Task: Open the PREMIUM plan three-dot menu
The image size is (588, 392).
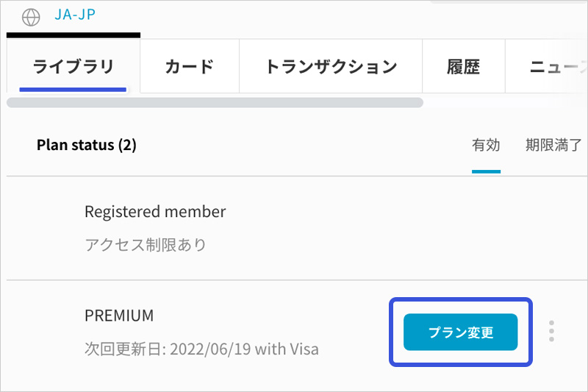Action: pyautogui.click(x=551, y=331)
